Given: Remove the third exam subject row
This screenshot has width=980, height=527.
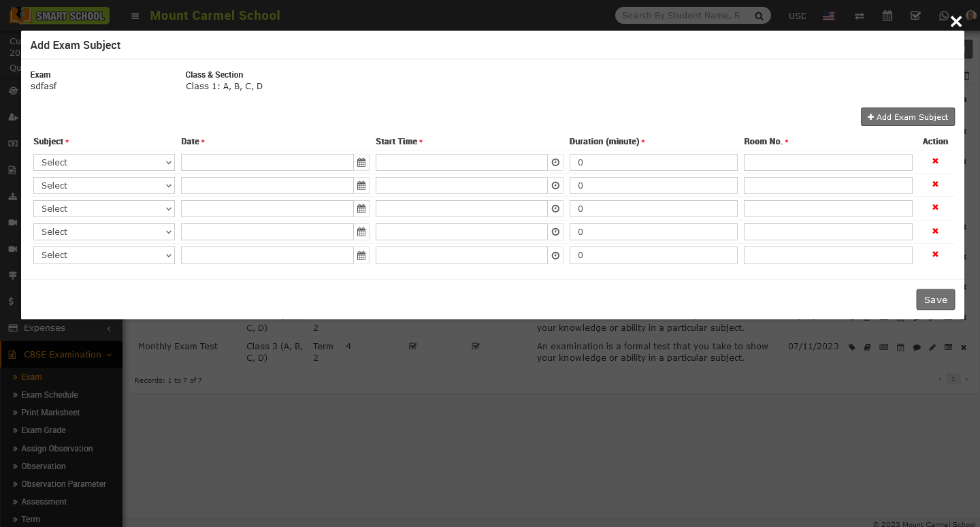Looking at the screenshot, I should pyautogui.click(x=935, y=208).
